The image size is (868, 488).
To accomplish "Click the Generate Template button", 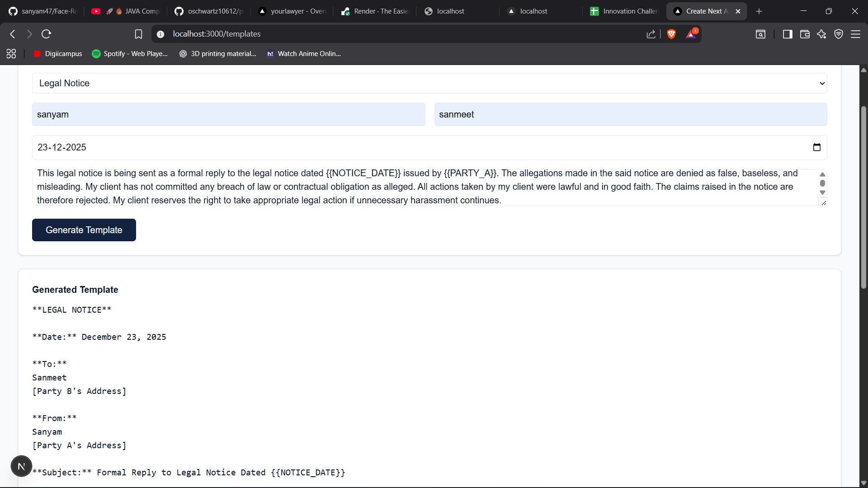I will [x=84, y=230].
